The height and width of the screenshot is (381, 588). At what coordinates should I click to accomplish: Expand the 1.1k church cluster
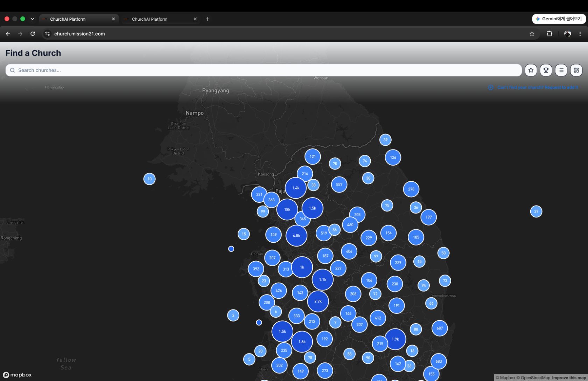323,280
